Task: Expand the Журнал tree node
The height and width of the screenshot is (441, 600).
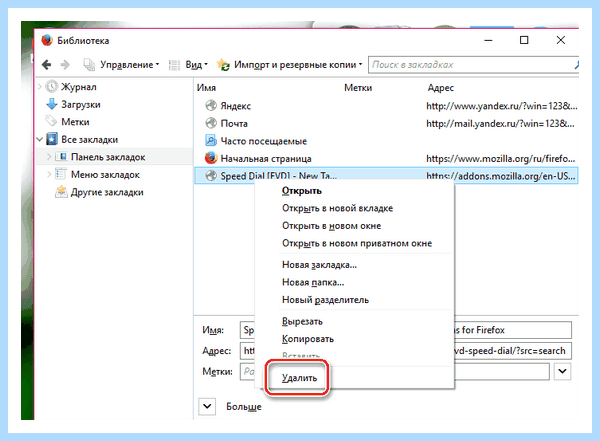Action: click(40, 87)
